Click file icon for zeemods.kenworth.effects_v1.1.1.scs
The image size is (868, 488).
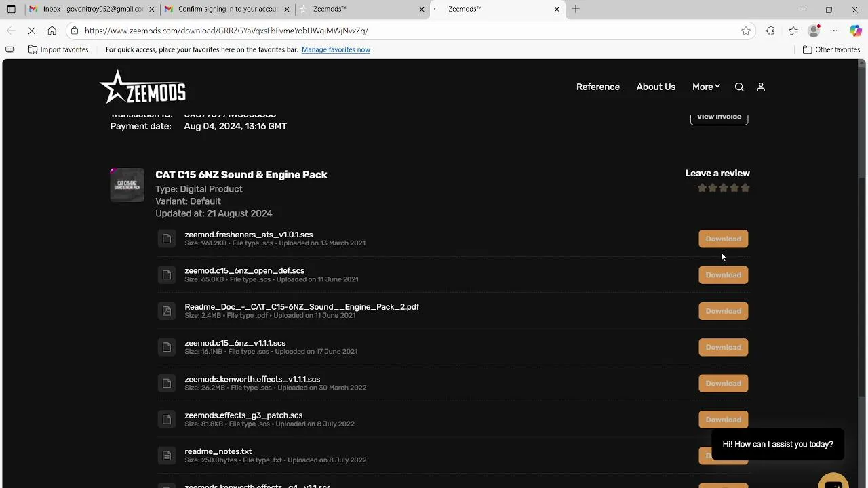tap(167, 383)
